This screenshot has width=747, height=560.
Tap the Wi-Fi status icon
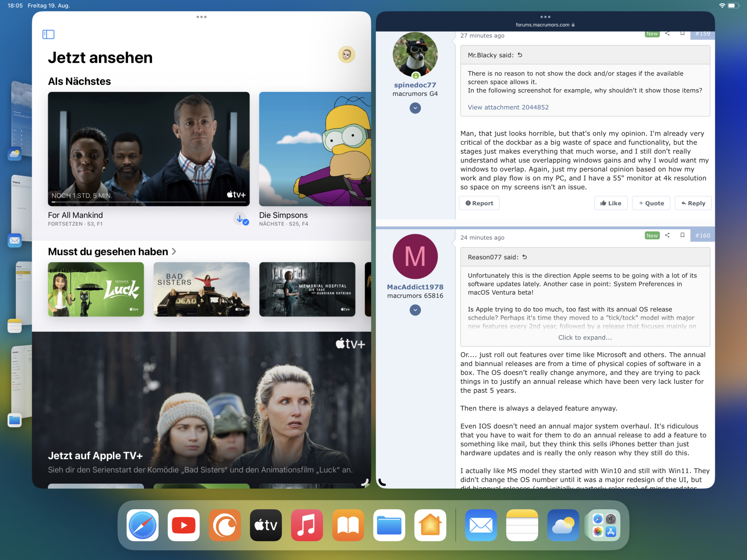pyautogui.click(x=722, y=6)
